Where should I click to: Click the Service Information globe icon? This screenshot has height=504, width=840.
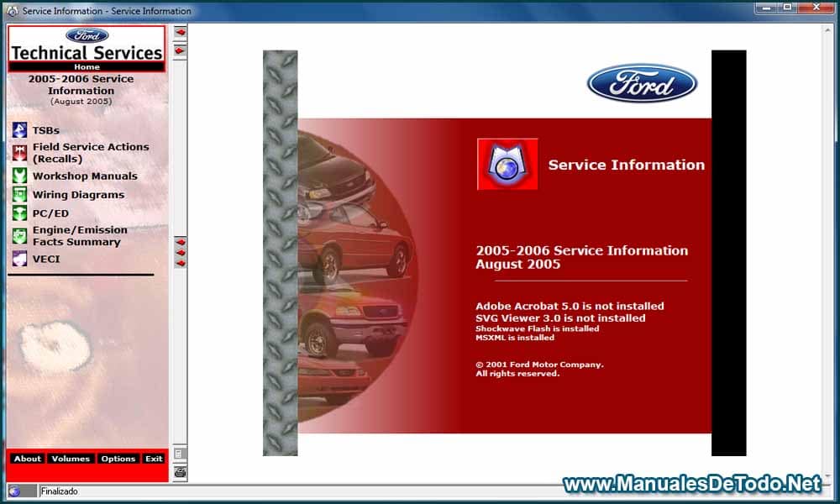(x=507, y=164)
